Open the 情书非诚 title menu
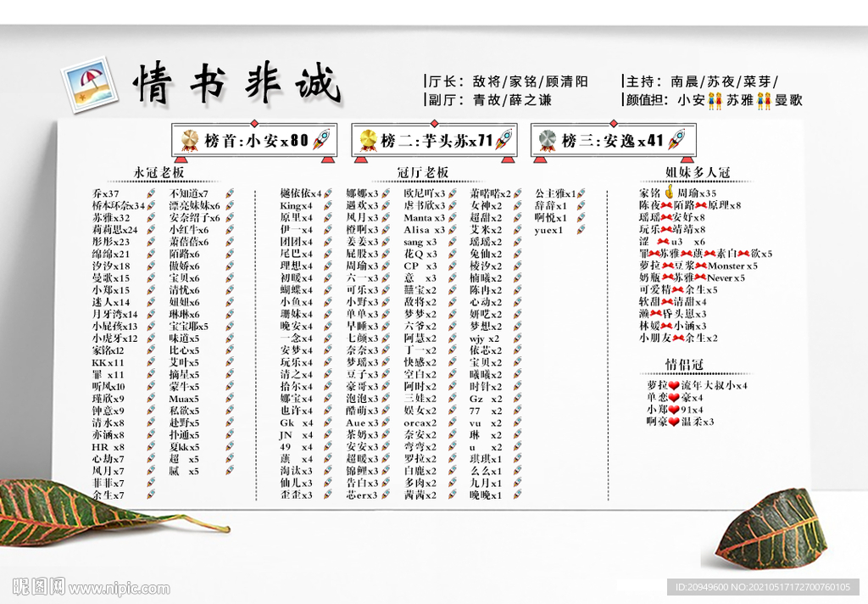 [x=237, y=81]
